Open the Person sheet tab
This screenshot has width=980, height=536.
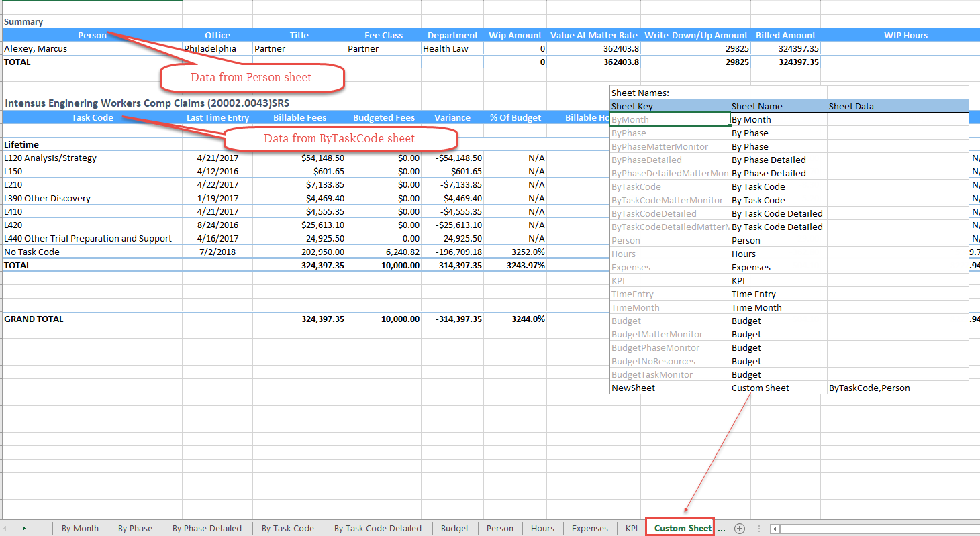pos(500,528)
